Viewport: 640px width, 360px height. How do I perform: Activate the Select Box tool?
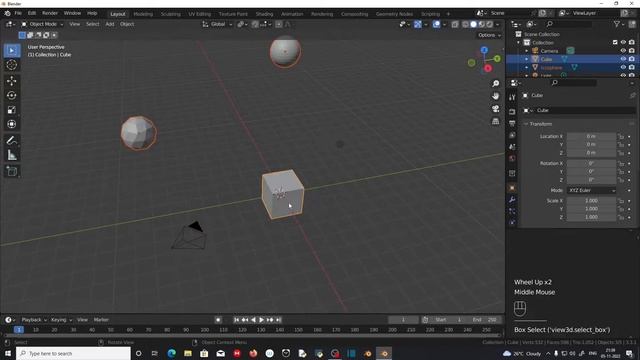click(11, 51)
